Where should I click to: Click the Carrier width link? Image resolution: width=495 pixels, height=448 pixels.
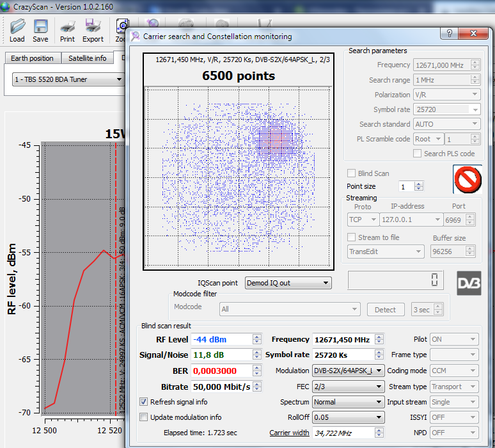coord(289,433)
